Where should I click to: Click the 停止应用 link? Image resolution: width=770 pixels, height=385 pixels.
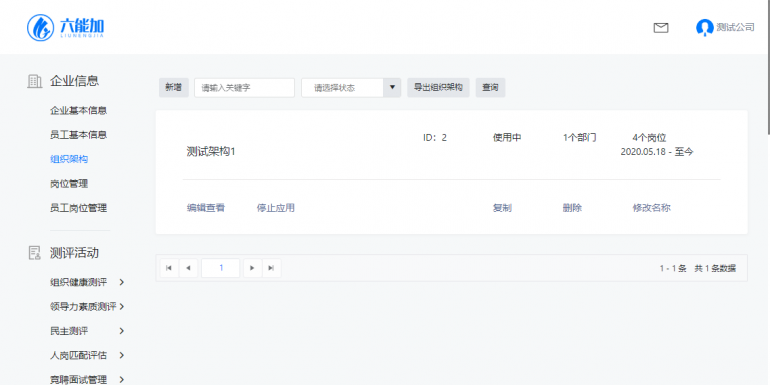click(x=275, y=208)
